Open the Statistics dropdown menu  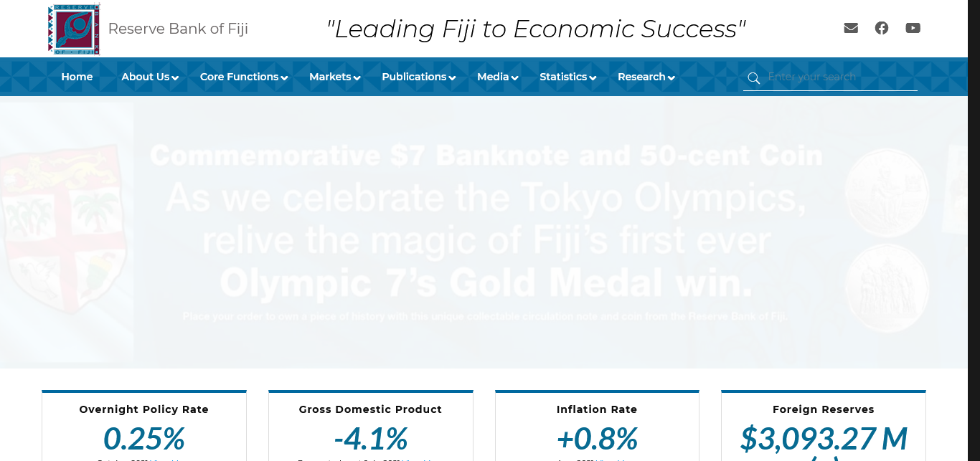pos(567,77)
